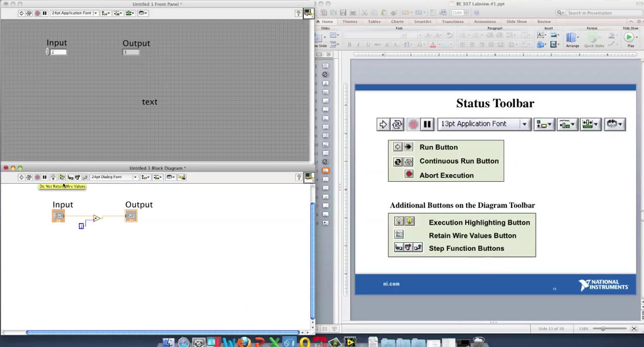The image size is (644, 347).
Task: Run the VI on the front panel
Action: pos(21,13)
